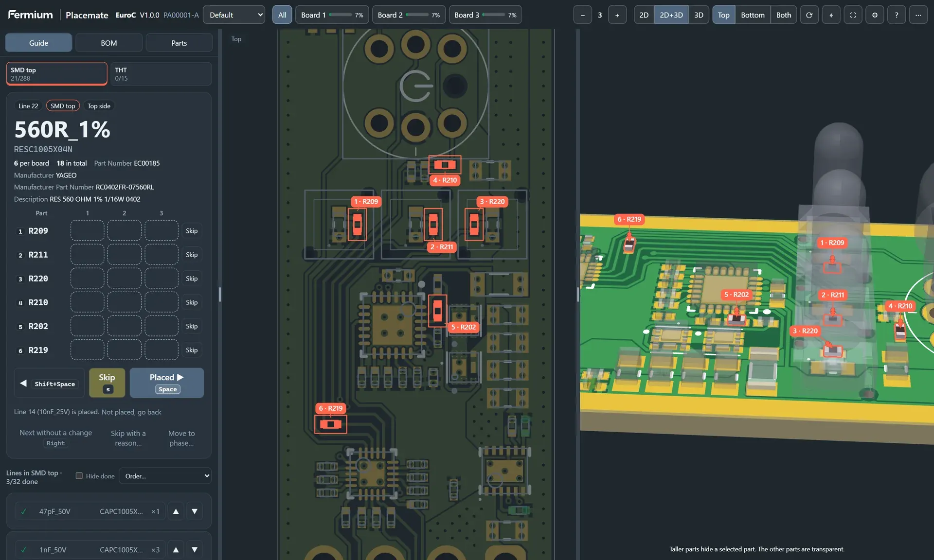Click the 1 · R209 label in 3D view
The image size is (934, 560).
(x=832, y=243)
